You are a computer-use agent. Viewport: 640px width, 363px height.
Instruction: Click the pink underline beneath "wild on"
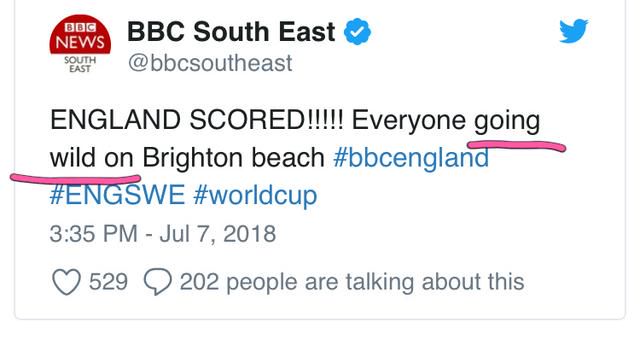tap(76, 178)
